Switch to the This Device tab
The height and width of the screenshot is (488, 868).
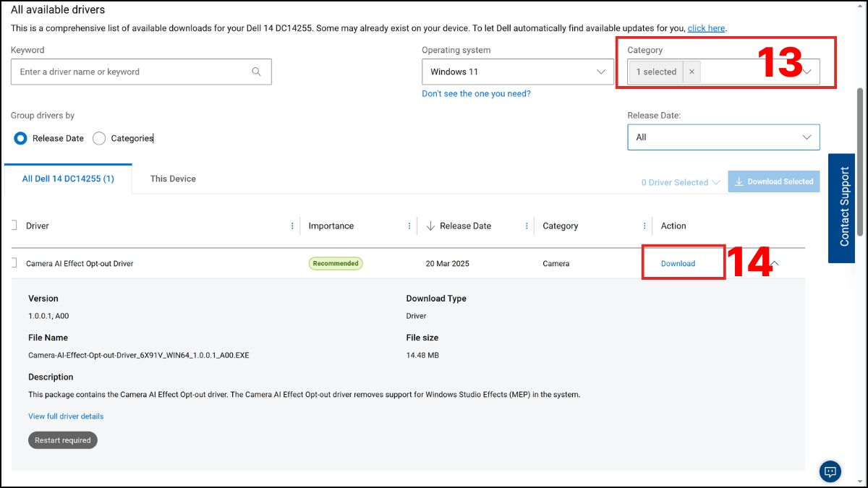(173, 179)
